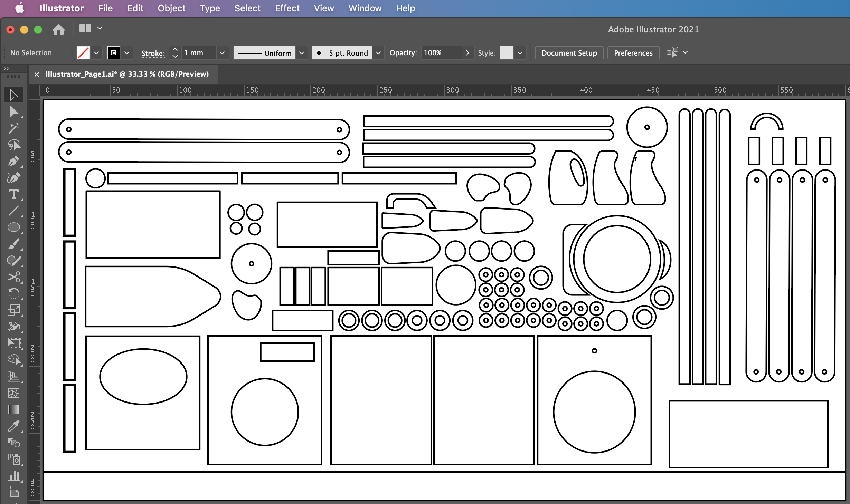Open the Effect menu
This screenshot has height=504, width=850.
pos(287,8)
